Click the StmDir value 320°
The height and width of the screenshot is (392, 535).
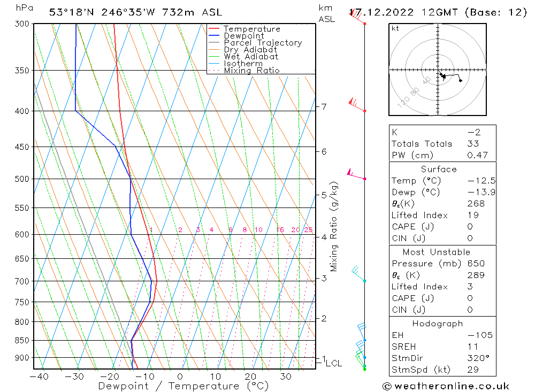tap(478, 358)
